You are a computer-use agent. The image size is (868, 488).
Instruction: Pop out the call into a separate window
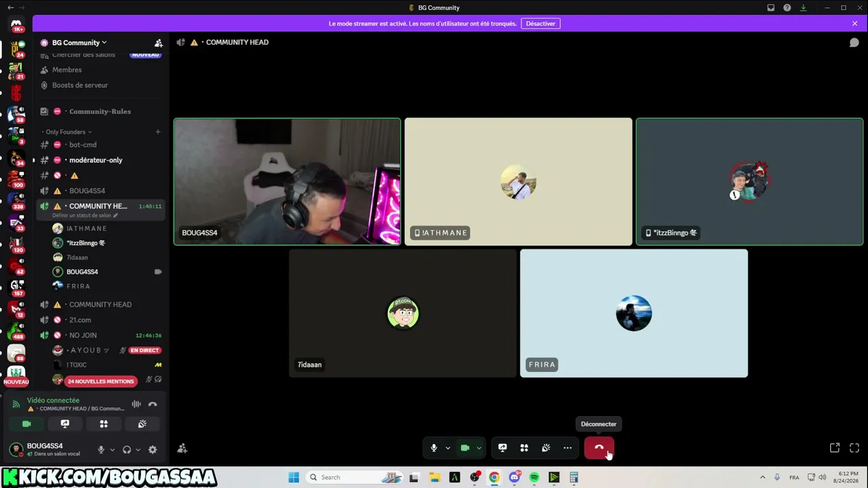[x=835, y=448]
